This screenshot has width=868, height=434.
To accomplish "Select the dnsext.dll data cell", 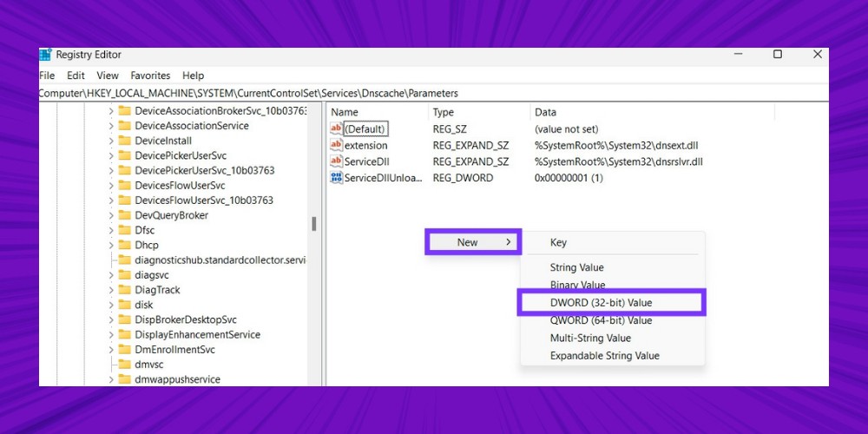I will (x=616, y=146).
